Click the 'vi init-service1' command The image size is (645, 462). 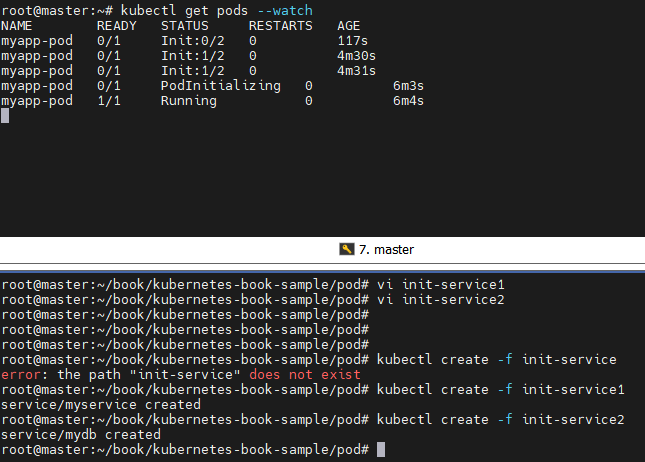(441, 284)
